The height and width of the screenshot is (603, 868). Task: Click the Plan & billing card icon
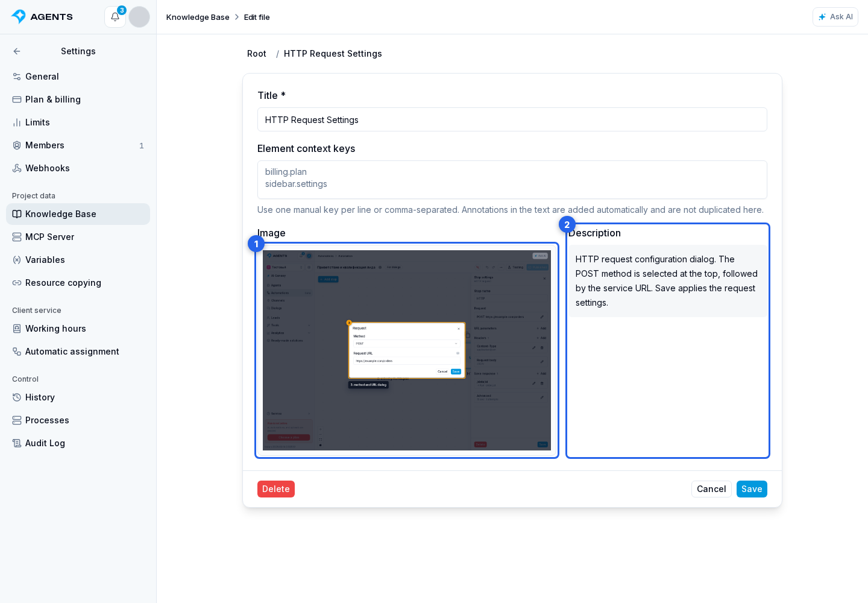click(x=17, y=99)
